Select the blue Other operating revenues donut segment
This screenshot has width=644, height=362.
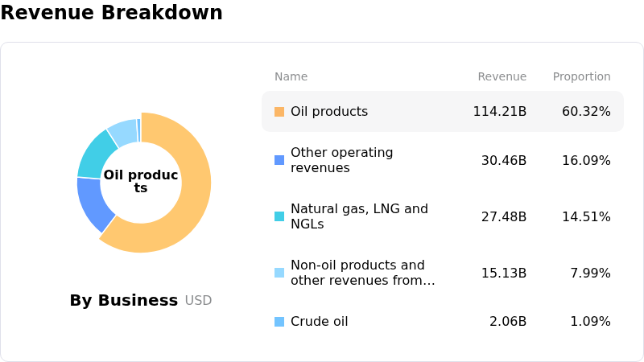93,201
